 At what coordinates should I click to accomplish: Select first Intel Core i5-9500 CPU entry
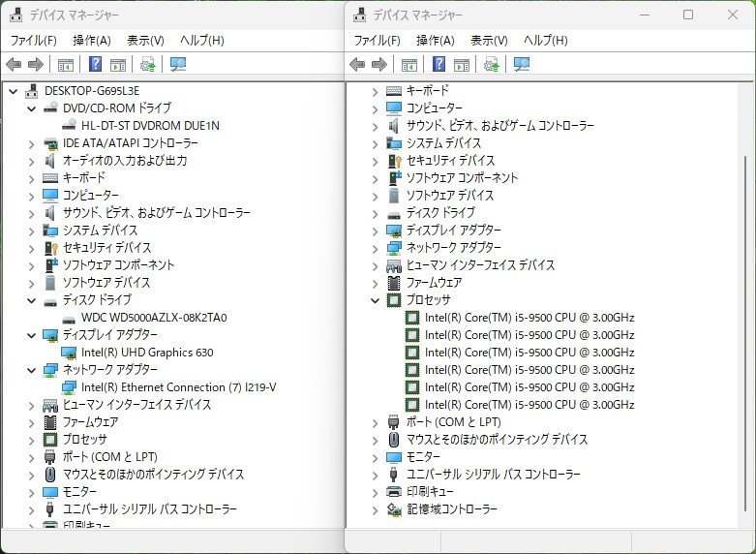(529, 318)
